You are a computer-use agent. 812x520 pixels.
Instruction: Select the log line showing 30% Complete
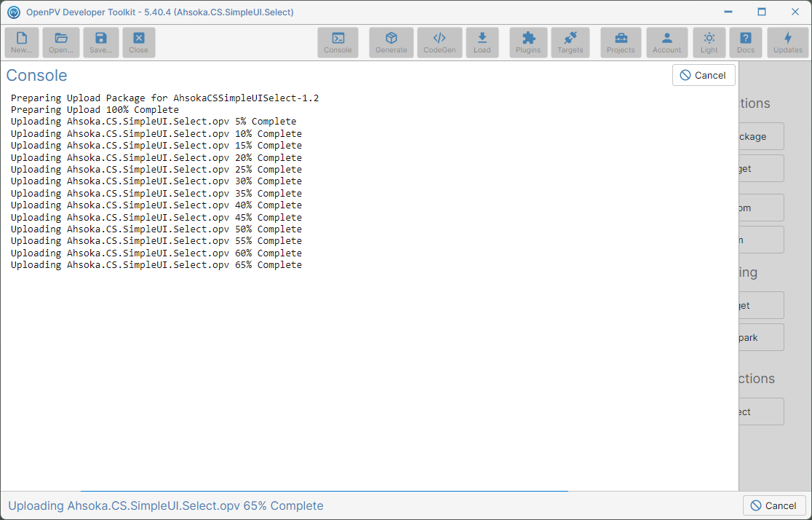click(x=156, y=181)
